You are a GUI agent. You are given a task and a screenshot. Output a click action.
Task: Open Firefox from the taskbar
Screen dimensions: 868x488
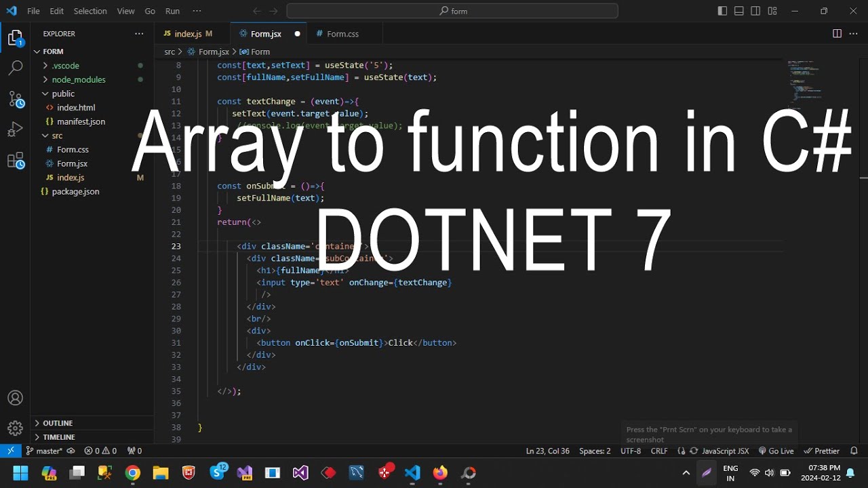tap(440, 472)
